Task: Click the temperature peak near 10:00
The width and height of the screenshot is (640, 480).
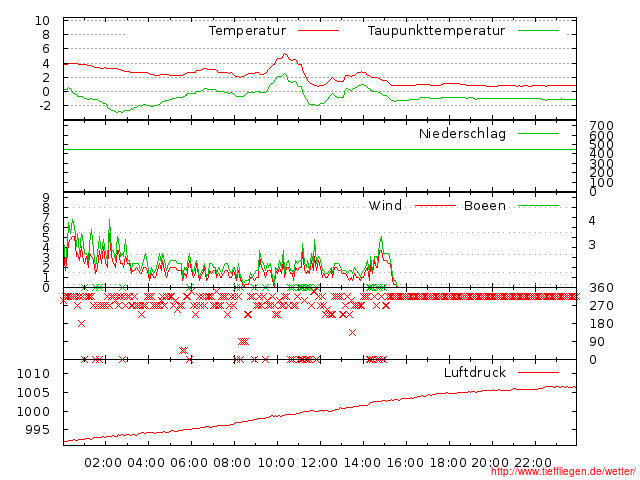Action: click(x=285, y=54)
